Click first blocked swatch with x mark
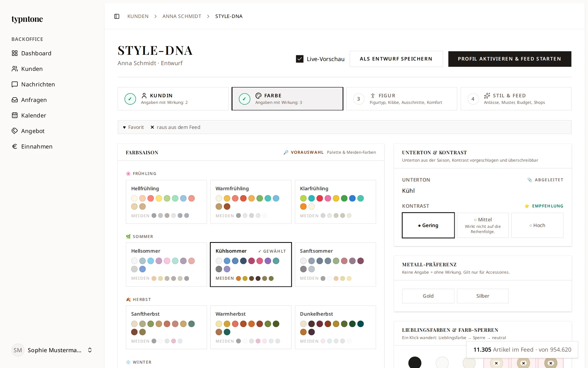Image resolution: width=588 pixels, height=368 pixels. 496,363
